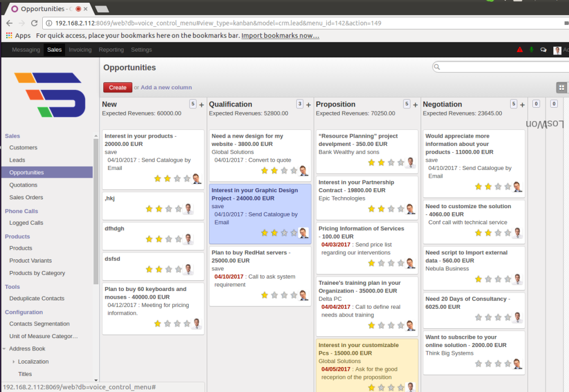Screen dimensions: 569x392
Task: Collapse the Address Book section in sidebar
Action: [4, 349]
